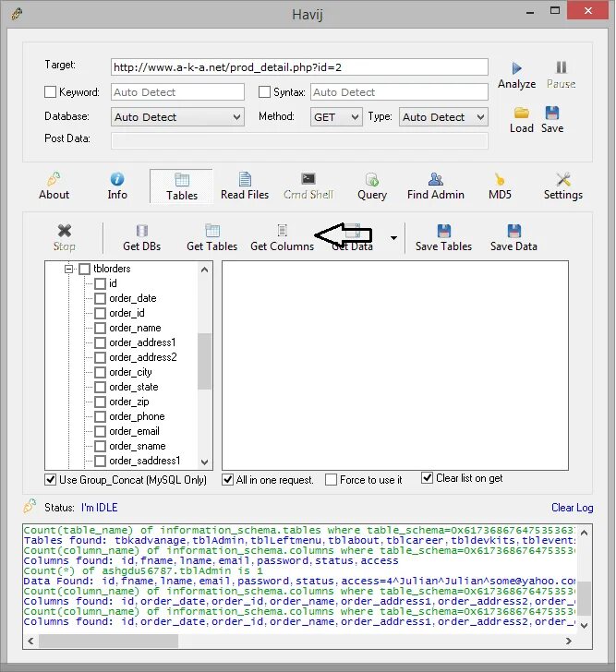This screenshot has height=672, width=616.
Task: Click the log horizontal scrollbar thumb
Action: [108, 641]
